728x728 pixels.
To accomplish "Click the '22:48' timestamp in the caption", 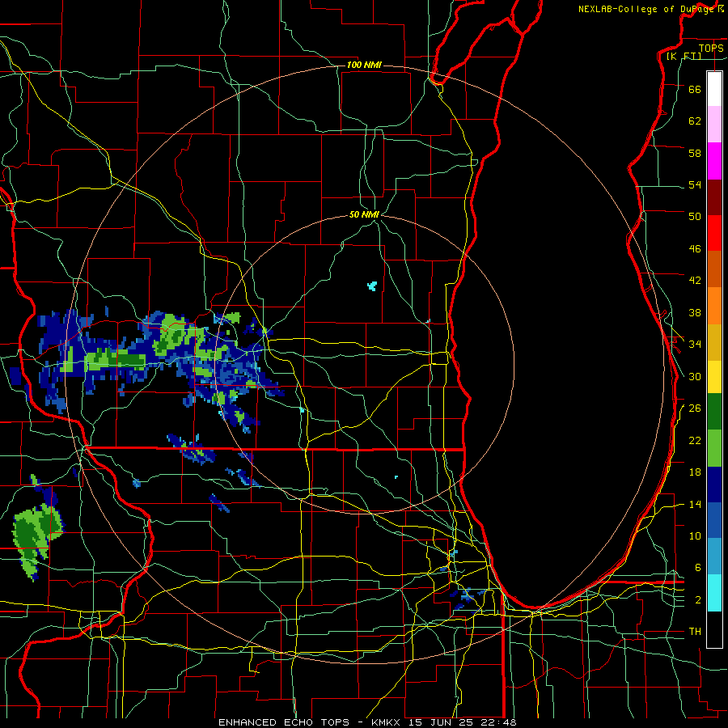I will point(498,722).
